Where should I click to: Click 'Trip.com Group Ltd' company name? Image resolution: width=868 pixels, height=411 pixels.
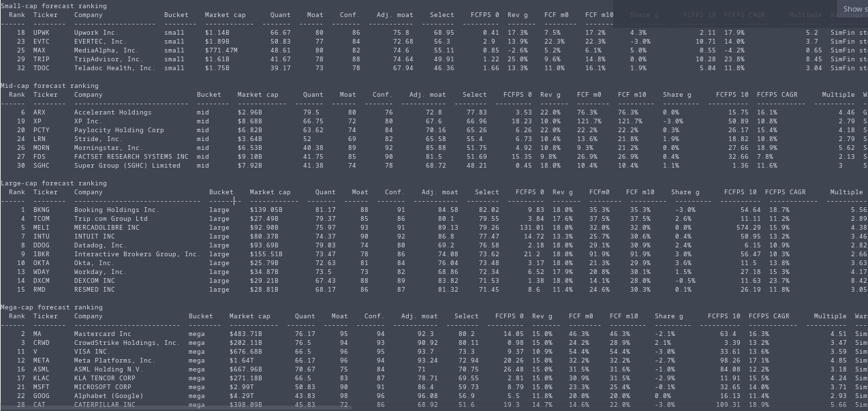point(110,219)
